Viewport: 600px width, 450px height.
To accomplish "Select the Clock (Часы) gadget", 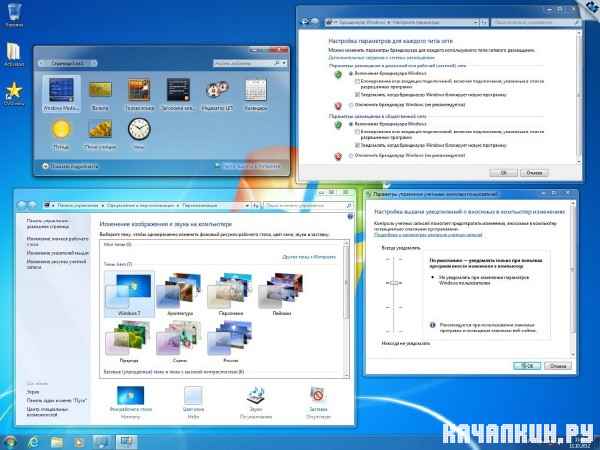I will [139, 132].
